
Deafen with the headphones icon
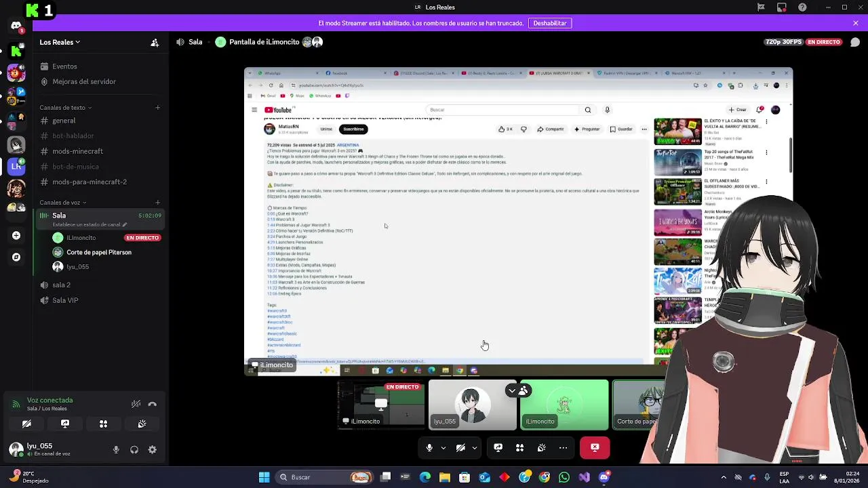134,449
